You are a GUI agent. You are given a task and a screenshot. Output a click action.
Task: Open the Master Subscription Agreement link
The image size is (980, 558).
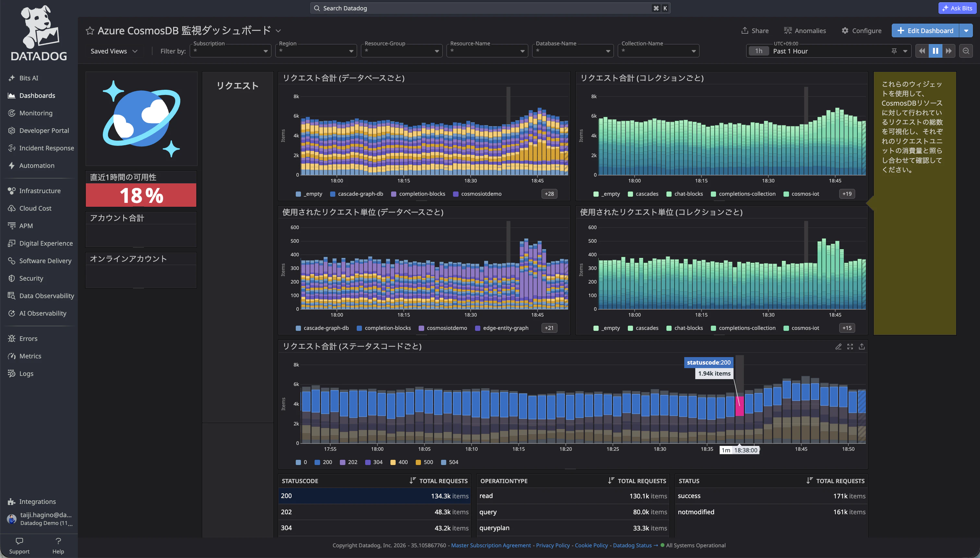(491, 545)
